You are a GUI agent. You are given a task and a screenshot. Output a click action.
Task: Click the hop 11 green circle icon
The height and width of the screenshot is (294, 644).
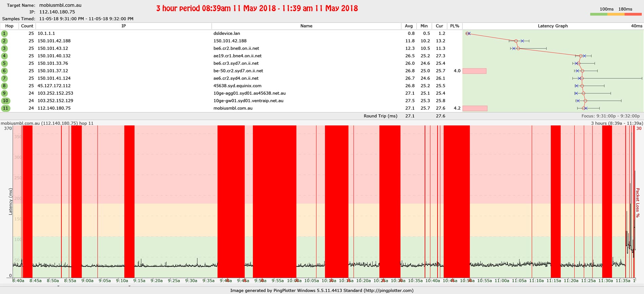(5, 108)
